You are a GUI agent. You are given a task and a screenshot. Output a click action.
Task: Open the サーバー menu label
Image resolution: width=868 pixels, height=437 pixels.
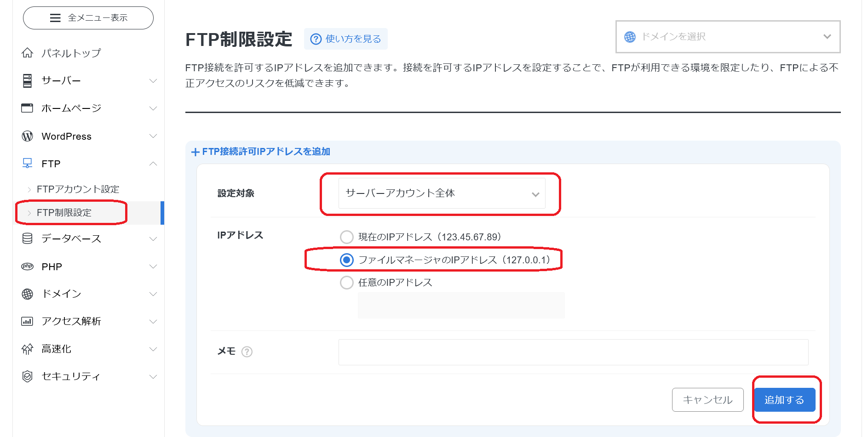coord(61,81)
